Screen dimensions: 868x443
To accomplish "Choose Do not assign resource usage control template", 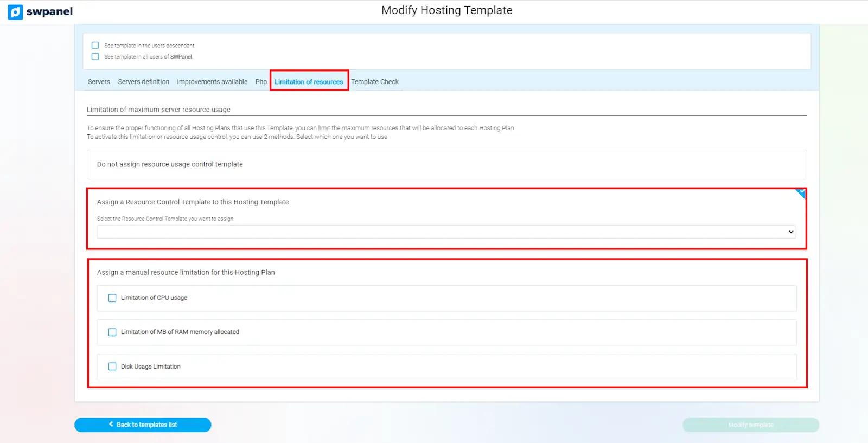I will pos(170,164).
